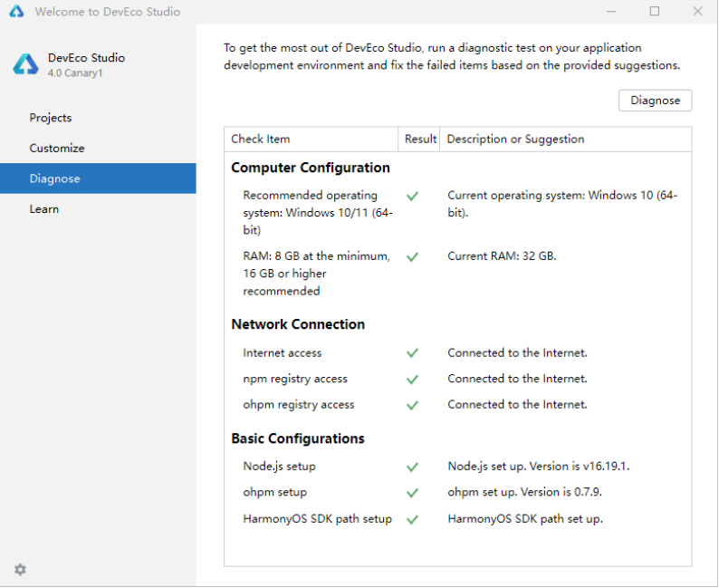Select the Network Connection heading
This screenshot has width=719, height=588.
tap(298, 324)
